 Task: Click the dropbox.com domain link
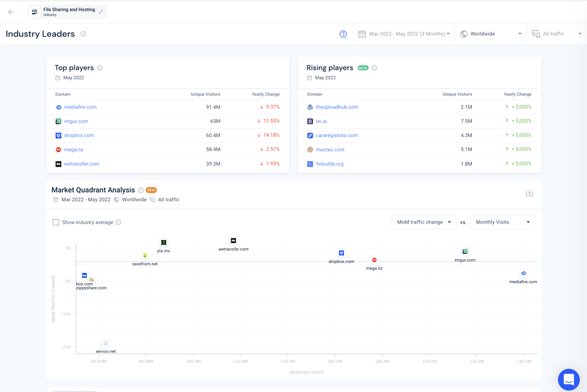[x=79, y=135]
